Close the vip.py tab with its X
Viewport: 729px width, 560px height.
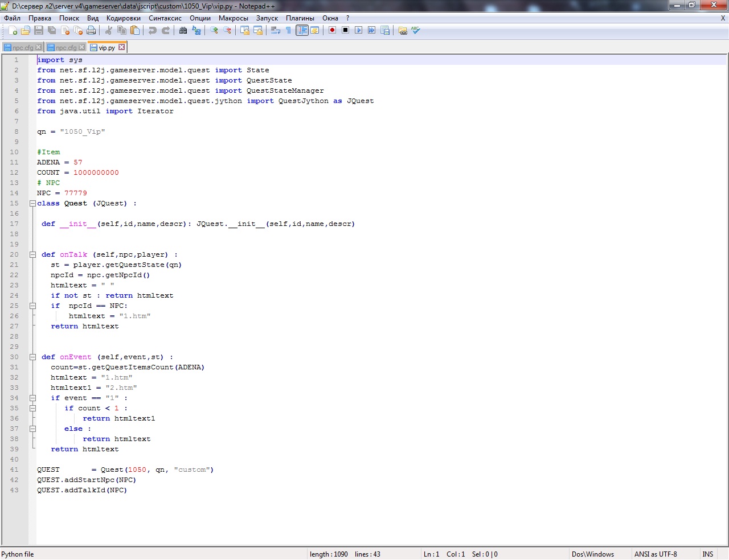point(121,47)
